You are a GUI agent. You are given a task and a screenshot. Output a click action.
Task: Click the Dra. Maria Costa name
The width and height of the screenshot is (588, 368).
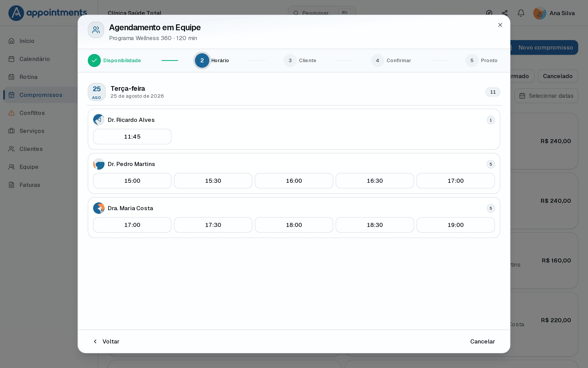tap(130, 208)
